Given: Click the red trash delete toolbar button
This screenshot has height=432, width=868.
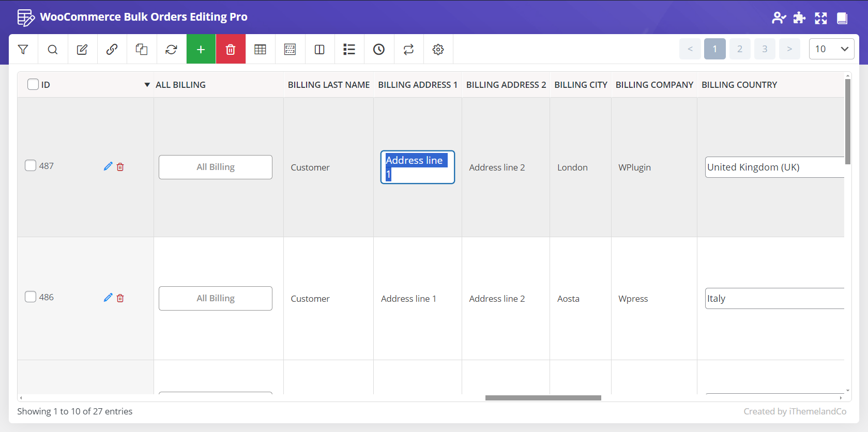Looking at the screenshot, I should [x=231, y=50].
